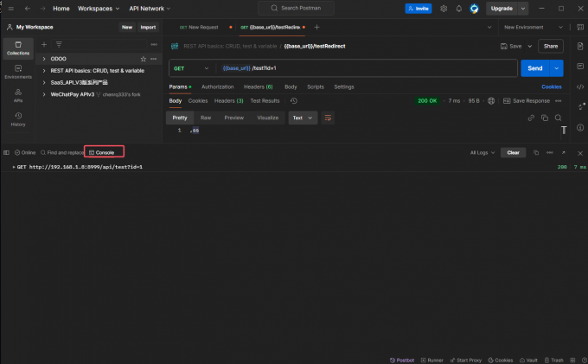Open the Cookies link

552,86
